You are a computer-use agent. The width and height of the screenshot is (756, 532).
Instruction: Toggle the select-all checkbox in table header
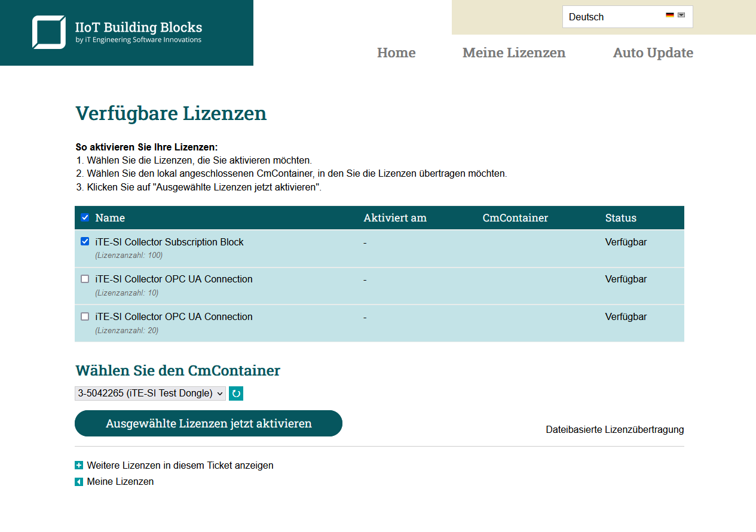coord(85,218)
